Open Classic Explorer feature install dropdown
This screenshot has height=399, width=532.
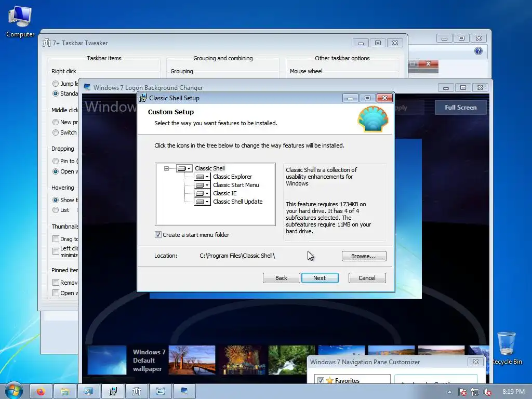tap(203, 177)
